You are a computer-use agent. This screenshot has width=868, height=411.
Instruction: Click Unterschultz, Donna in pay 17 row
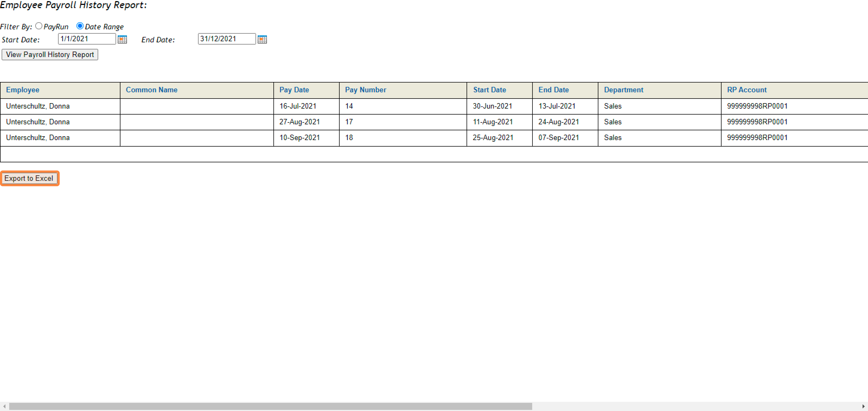click(x=38, y=122)
